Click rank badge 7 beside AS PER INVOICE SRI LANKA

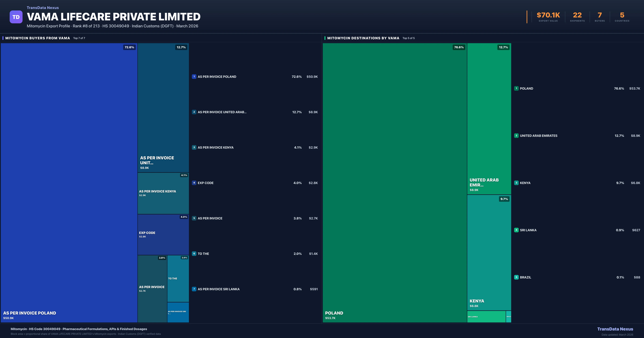[194, 289]
